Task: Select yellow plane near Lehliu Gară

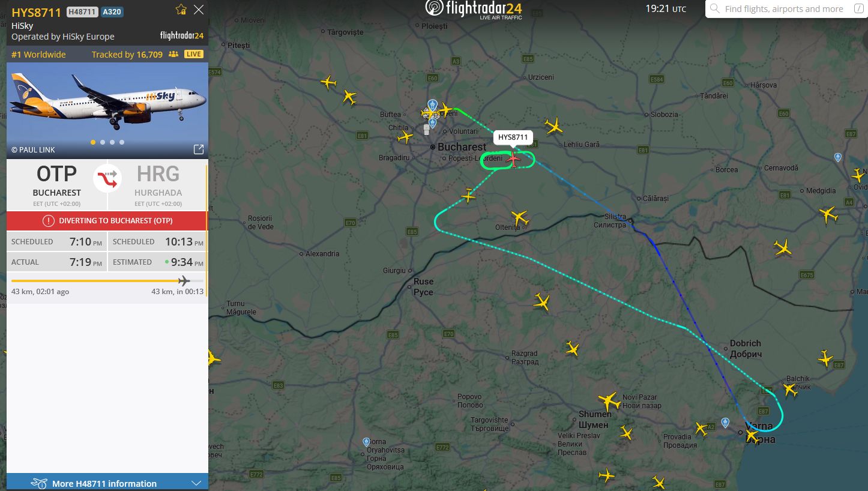Action: click(554, 126)
